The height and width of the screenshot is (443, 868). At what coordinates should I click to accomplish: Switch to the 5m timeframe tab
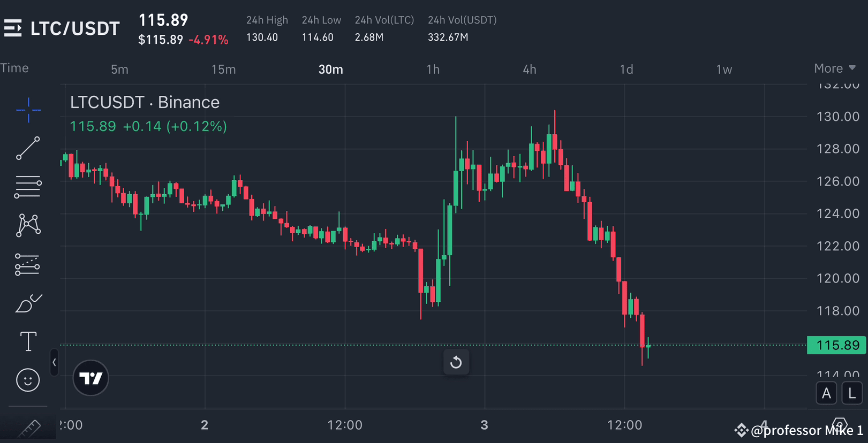tap(119, 68)
